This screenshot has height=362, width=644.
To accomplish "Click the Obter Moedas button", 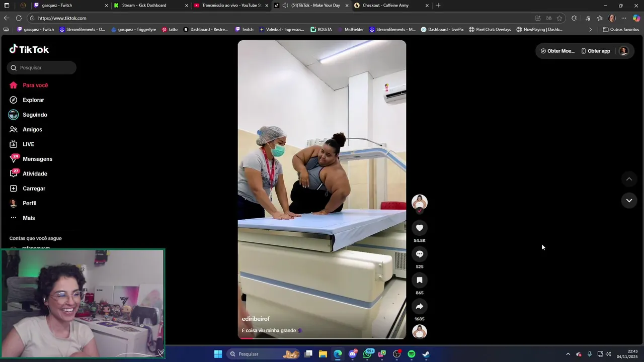I will click(557, 51).
